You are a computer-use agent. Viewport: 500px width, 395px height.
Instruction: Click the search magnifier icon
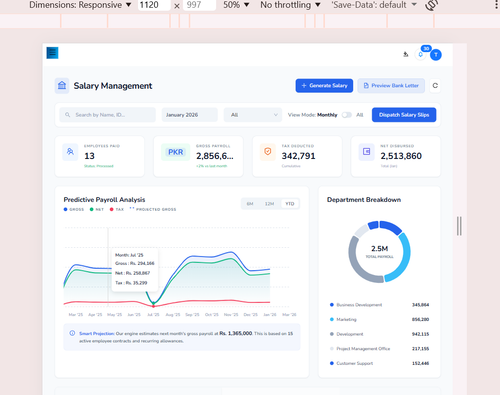point(67,115)
